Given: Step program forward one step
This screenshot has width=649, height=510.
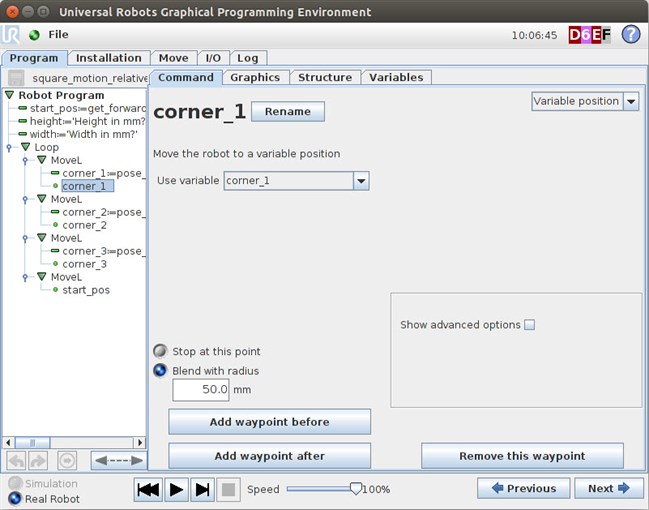Looking at the screenshot, I should (202, 490).
